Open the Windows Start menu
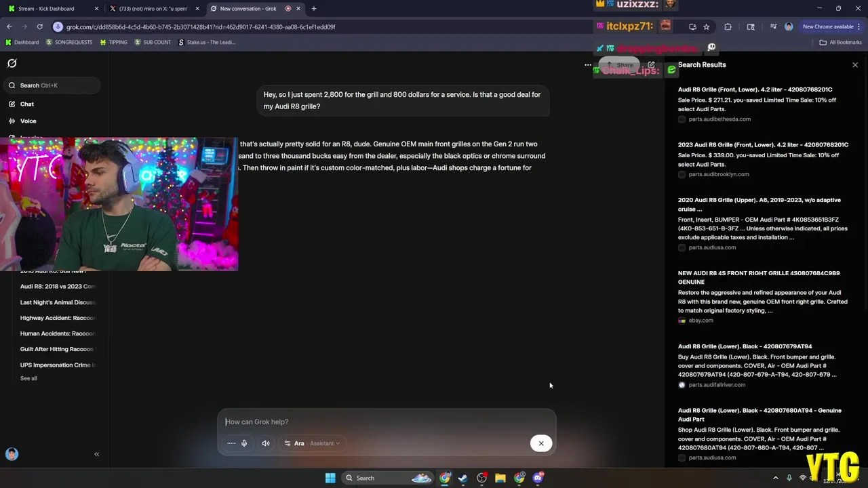 coord(330,478)
